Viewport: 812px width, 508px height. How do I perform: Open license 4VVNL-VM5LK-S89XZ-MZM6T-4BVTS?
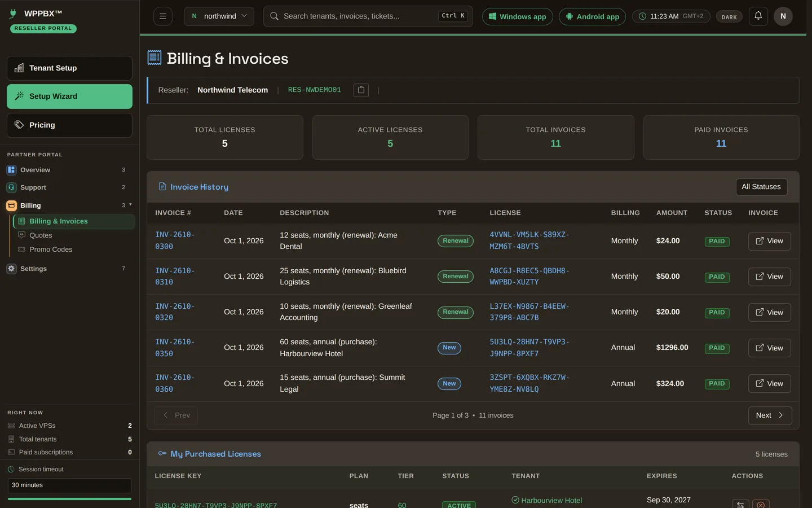click(529, 240)
